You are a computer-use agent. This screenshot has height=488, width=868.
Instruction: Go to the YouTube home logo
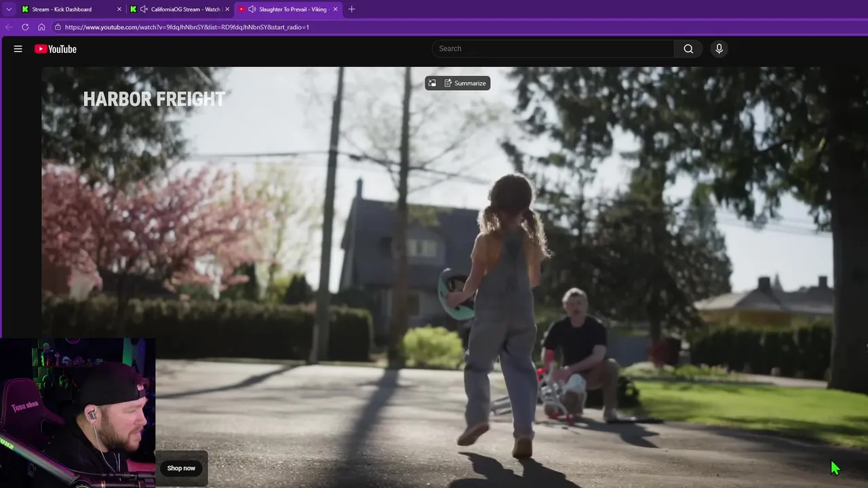click(x=56, y=49)
